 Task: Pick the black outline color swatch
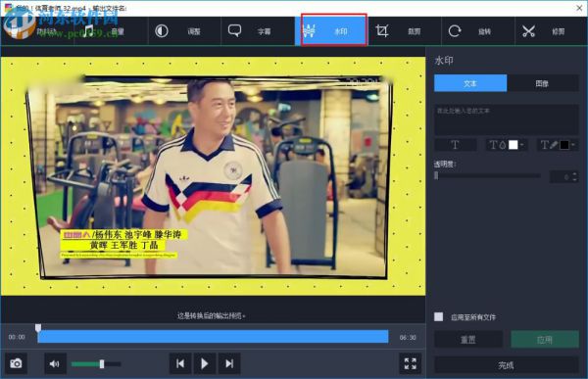click(x=564, y=145)
